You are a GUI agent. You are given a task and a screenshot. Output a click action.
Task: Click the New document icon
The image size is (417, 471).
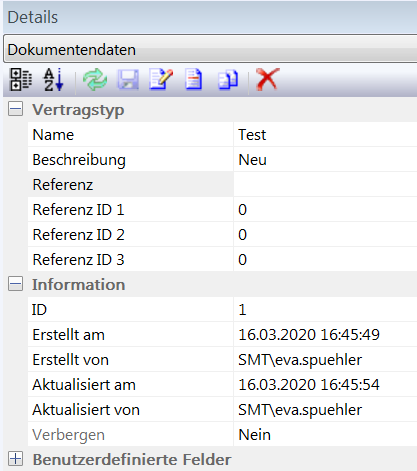coord(194,79)
